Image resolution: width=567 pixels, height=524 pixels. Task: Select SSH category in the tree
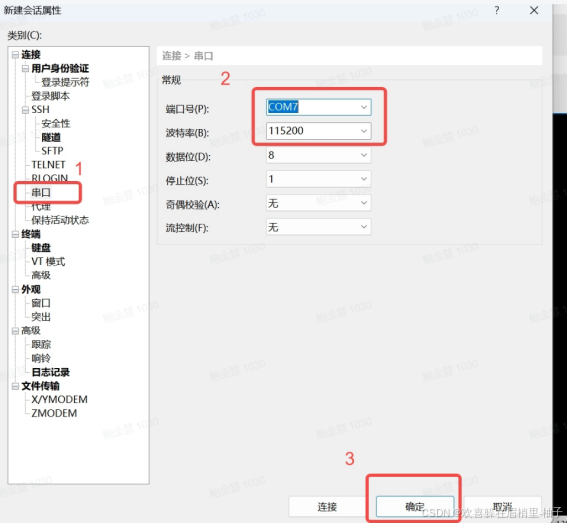click(x=40, y=110)
